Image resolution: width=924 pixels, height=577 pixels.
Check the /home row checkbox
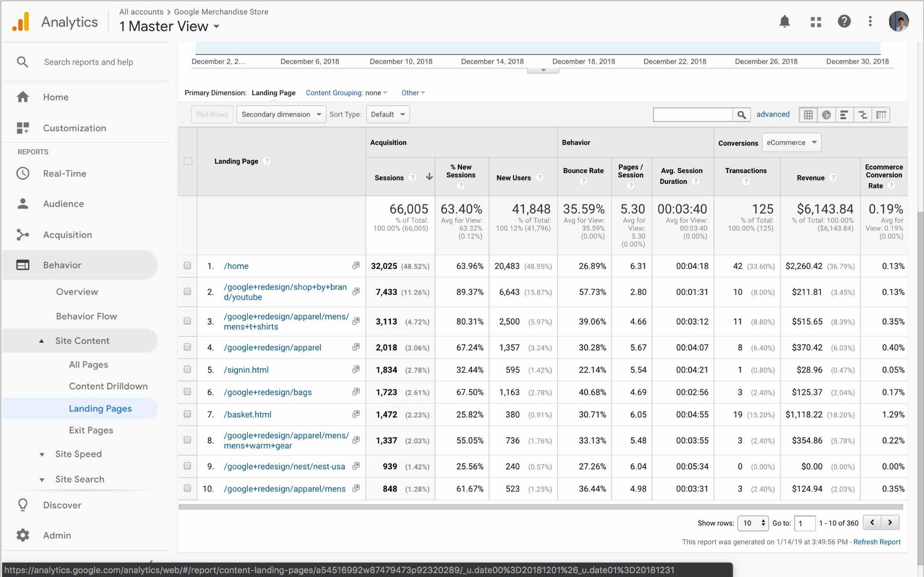[x=187, y=265]
